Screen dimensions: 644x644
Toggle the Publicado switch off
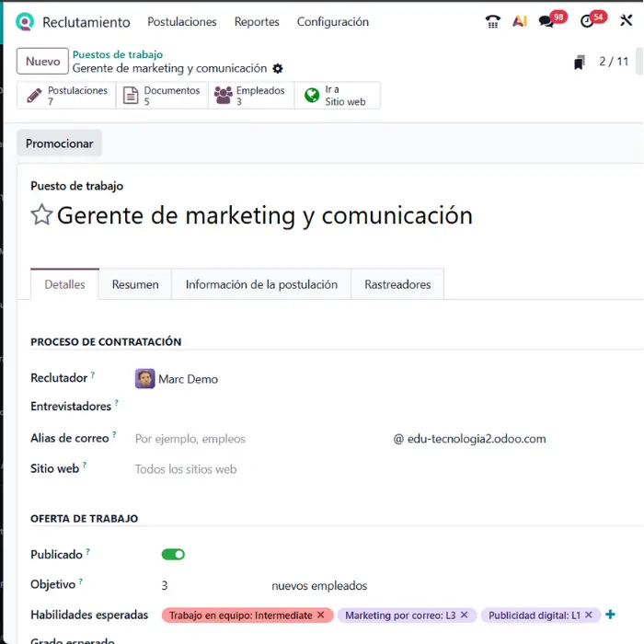(x=173, y=555)
